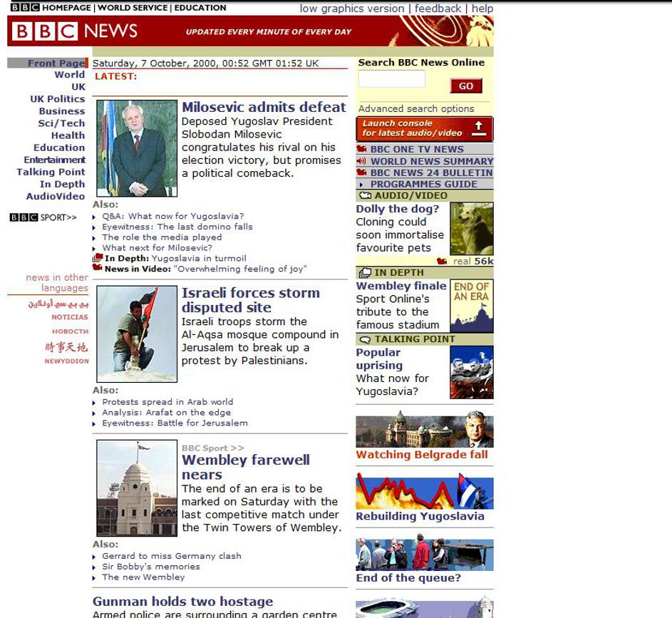672x618 pixels.
Task: Select Sci/Tech in the left navigation
Action: (61, 123)
